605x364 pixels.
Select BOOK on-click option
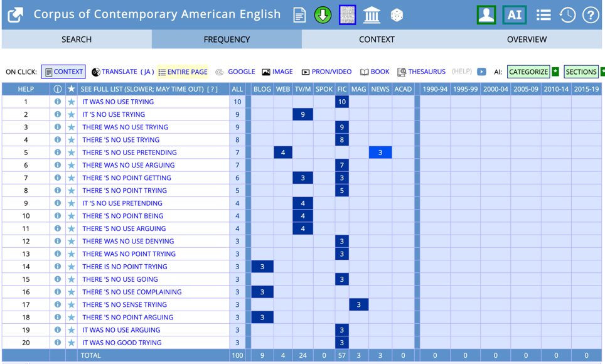375,72
